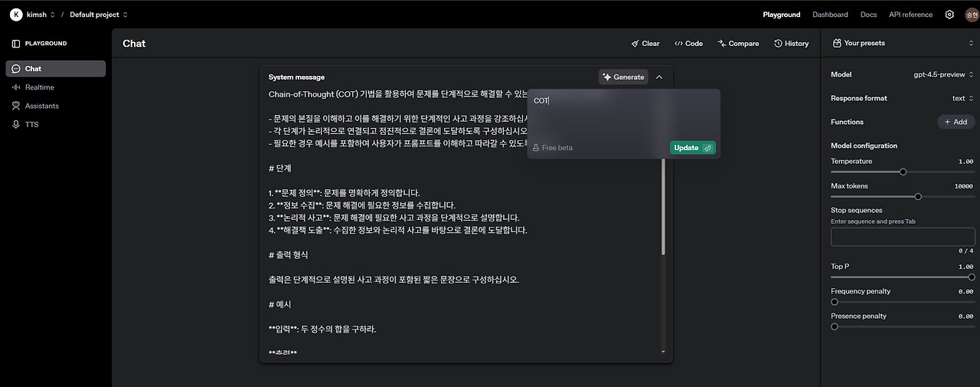The height and width of the screenshot is (387, 980).
Task: Click the Stop sequences input box
Action: (x=903, y=237)
